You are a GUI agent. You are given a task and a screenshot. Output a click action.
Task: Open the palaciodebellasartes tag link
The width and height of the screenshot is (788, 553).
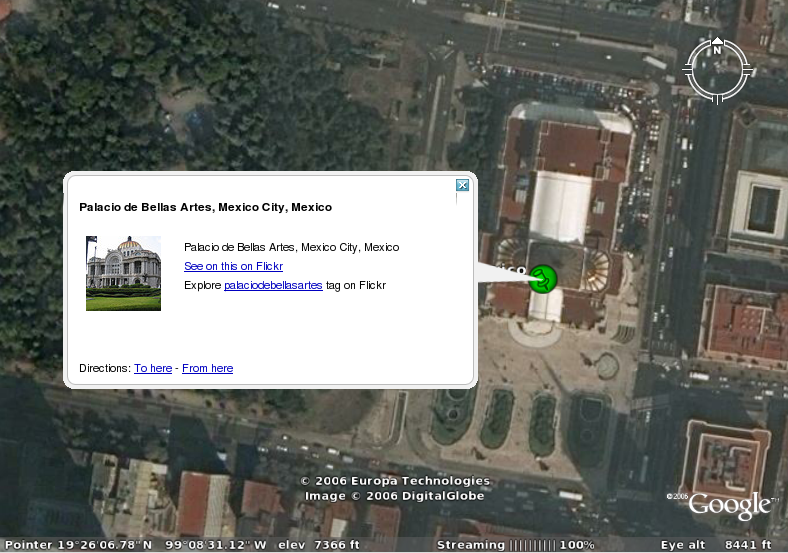[x=273, y=286]
